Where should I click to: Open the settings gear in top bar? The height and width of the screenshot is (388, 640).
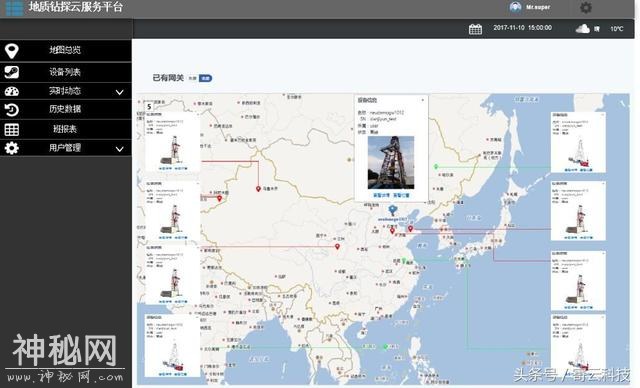tap(586, 7)
